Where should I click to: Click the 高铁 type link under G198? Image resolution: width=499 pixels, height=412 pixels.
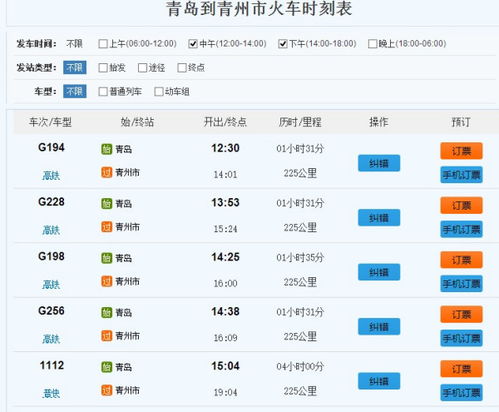tap(51, 284)
